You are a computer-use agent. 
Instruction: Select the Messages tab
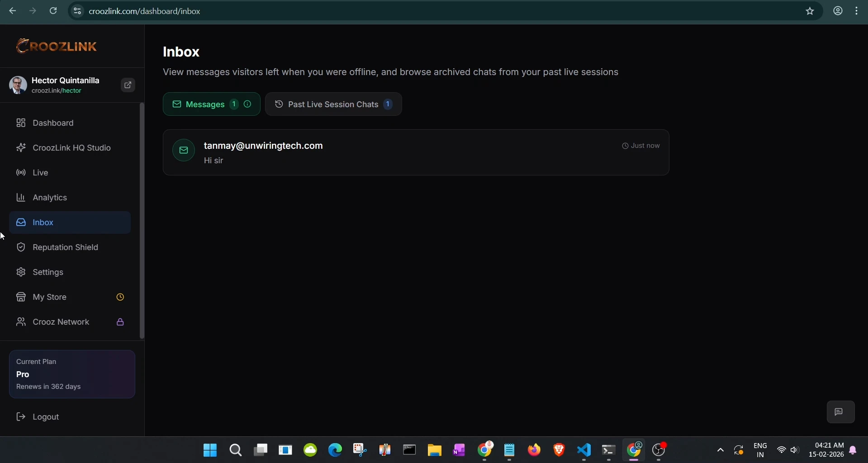click(206, 104)
